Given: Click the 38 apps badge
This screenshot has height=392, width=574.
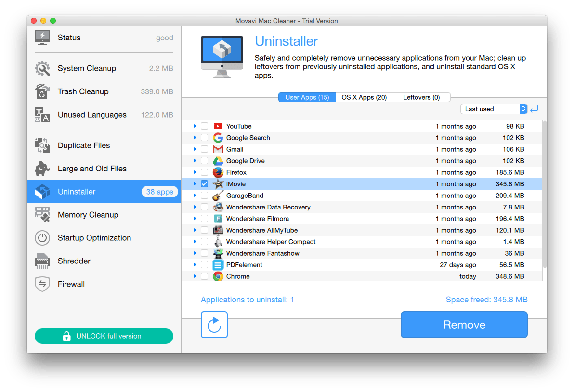Looking at the screenshot, I should pyautogui.click(x=159, y=192).
